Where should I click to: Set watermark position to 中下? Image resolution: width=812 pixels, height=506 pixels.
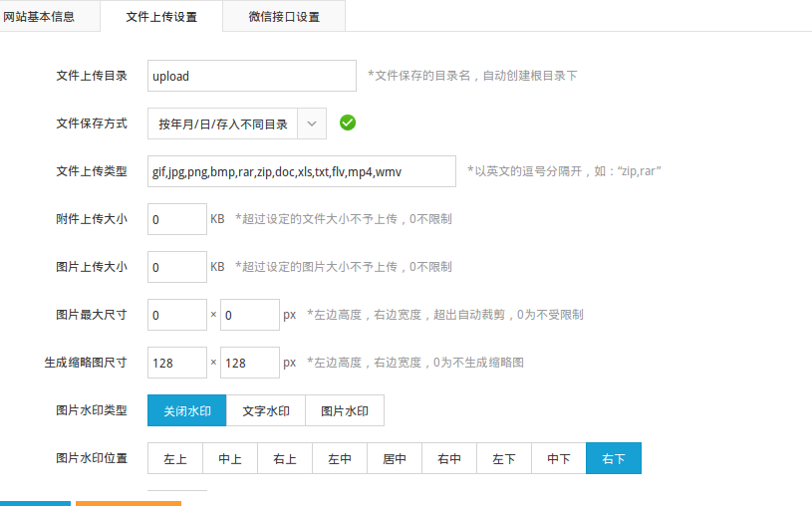tap(559, 458)
